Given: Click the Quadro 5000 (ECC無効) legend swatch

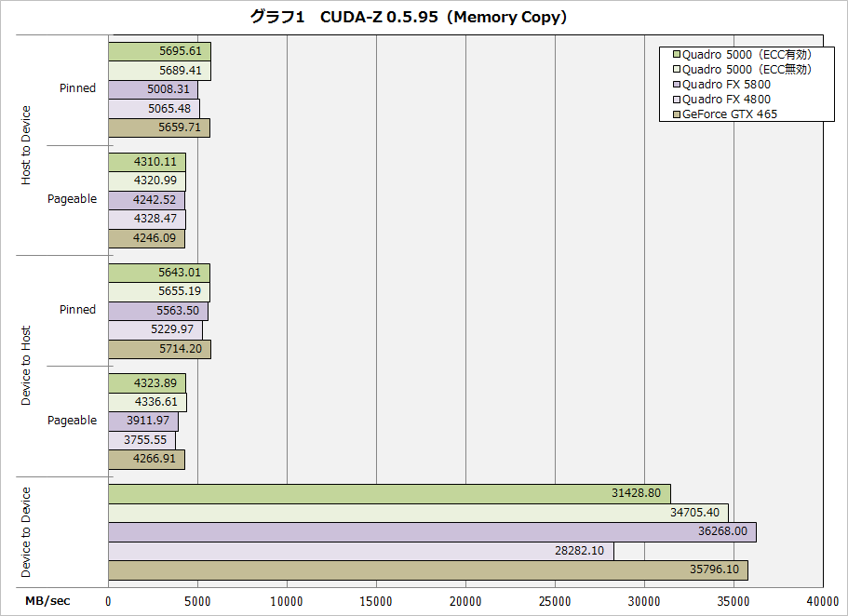Looking at the screenshot, I should (677, 70).
